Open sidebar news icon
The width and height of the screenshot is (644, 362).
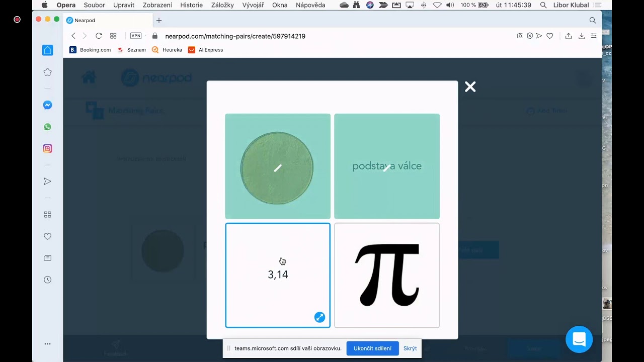point(47,258)
